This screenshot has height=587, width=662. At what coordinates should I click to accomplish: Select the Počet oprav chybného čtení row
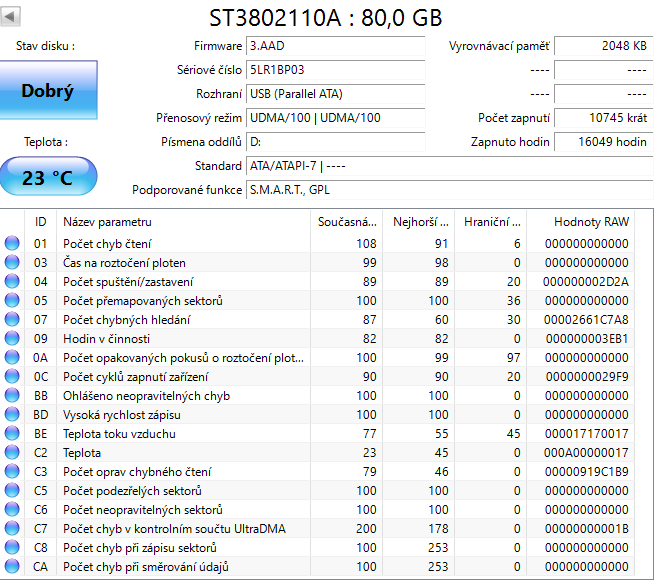click(317, 472)
